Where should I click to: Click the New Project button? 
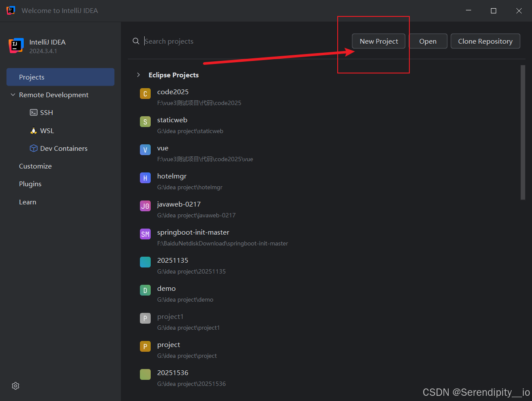[x=379, y=41]
